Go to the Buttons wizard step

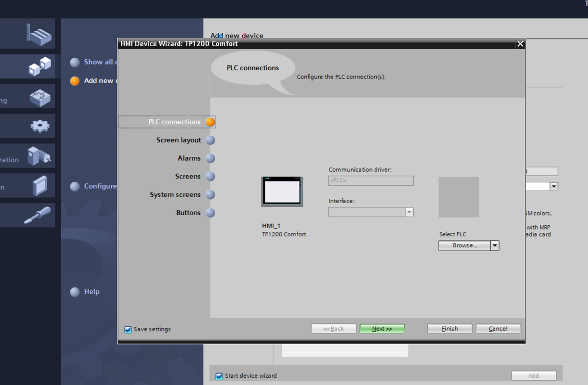[x=188, y=213]
